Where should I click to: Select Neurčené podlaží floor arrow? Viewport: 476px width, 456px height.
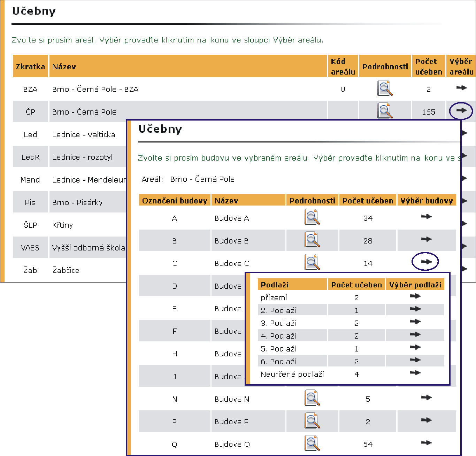415,373
